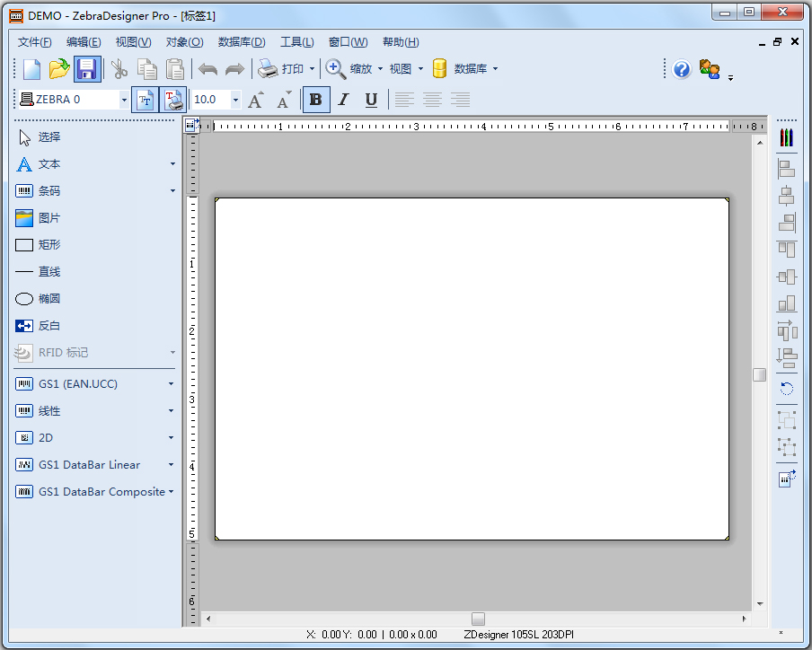Toggle bold text formatting
Screen dimensions: 812x650
coord(315,100)
